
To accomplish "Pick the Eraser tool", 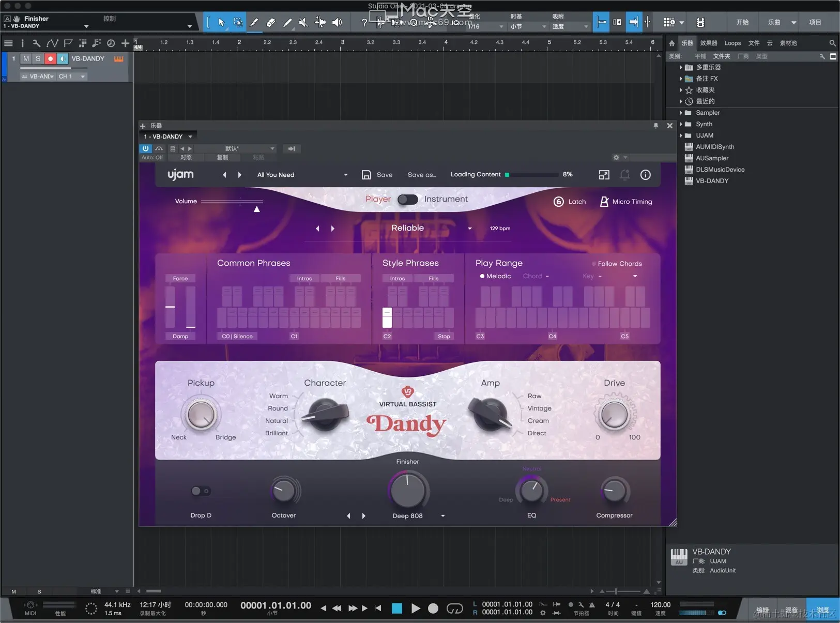I will (271, 22).
